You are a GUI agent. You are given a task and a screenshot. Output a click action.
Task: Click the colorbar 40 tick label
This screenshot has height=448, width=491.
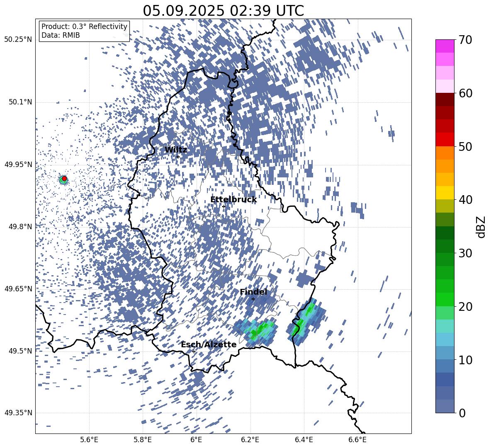[465, 200]
